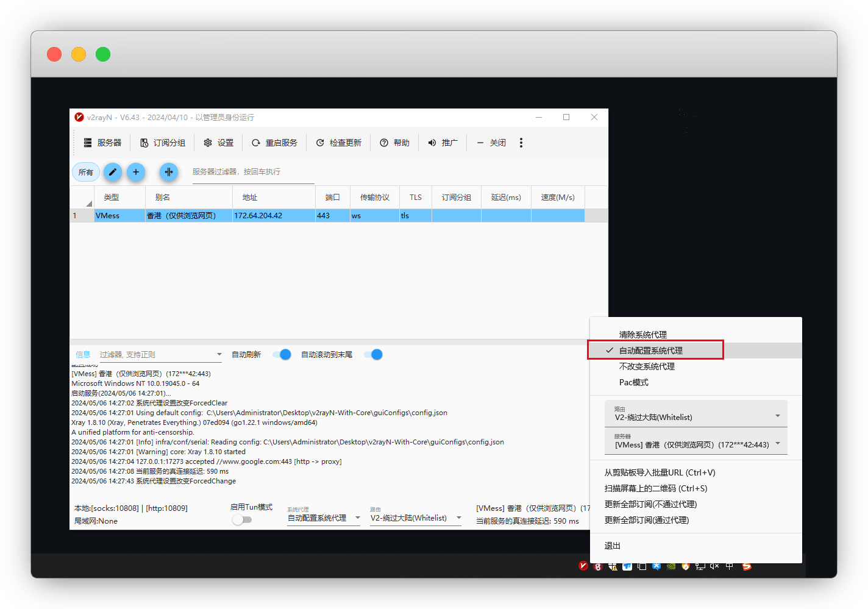Toggle the 自动滚动到末尾 switch
868x609 pixels.
tap(373, 355)
